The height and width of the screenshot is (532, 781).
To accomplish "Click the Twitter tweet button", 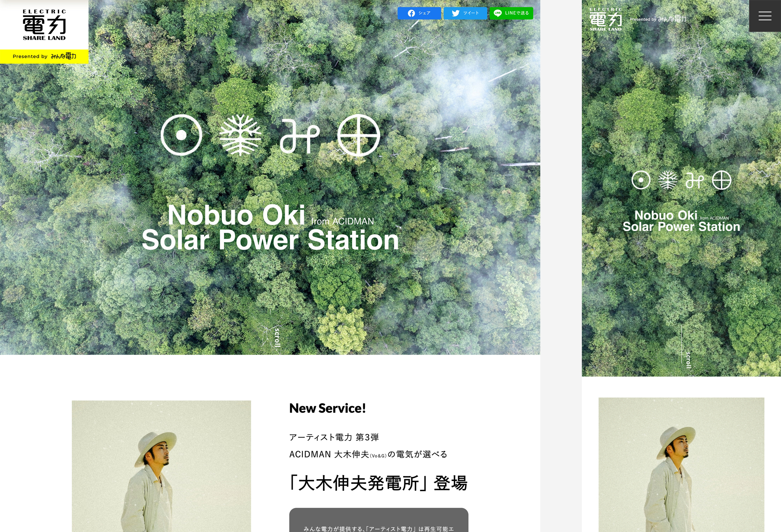I will coord(465,13).
